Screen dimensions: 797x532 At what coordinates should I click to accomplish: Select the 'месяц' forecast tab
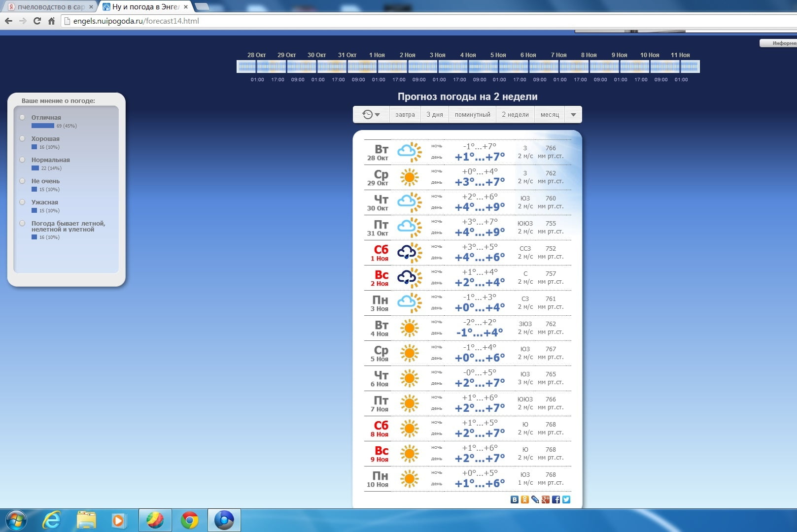550,115
